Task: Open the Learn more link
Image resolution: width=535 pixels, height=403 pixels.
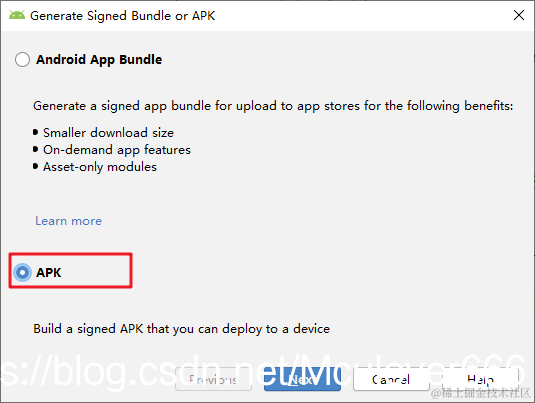Action: click(69, 221)
